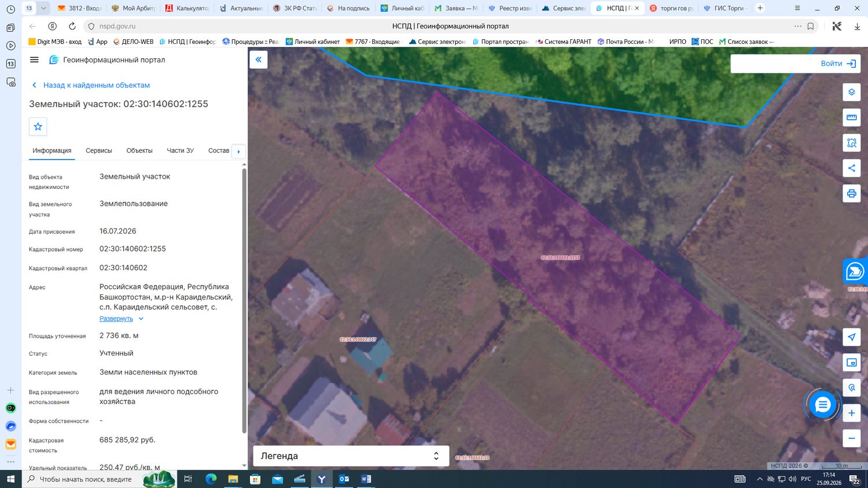Zoom out the map with minus button
Image resolution: width=868 pixels, height=488 pixels.
(x=851, y=438)
